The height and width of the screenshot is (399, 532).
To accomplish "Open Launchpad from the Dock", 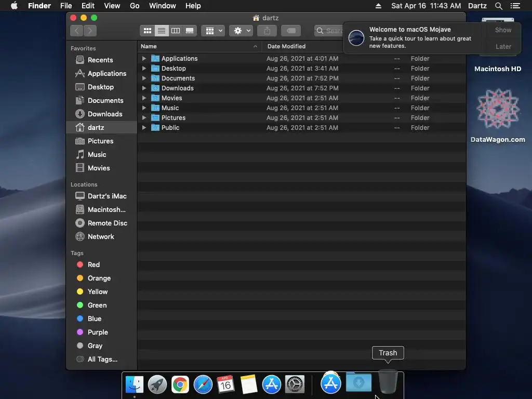I will 157,384.
